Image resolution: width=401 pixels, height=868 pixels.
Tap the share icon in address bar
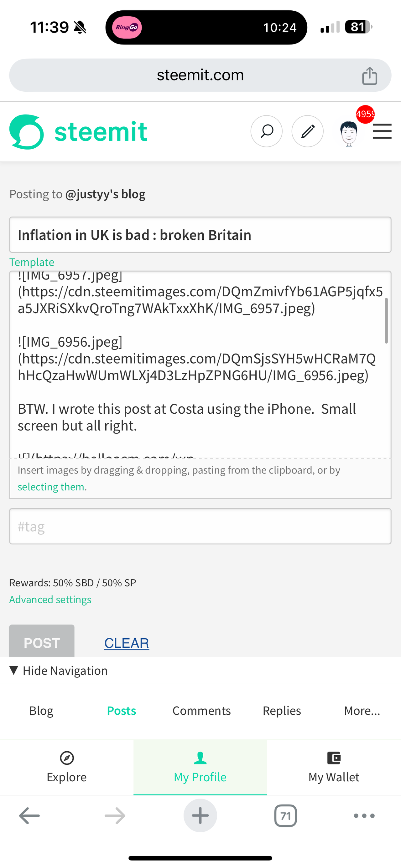click(370, 75)
